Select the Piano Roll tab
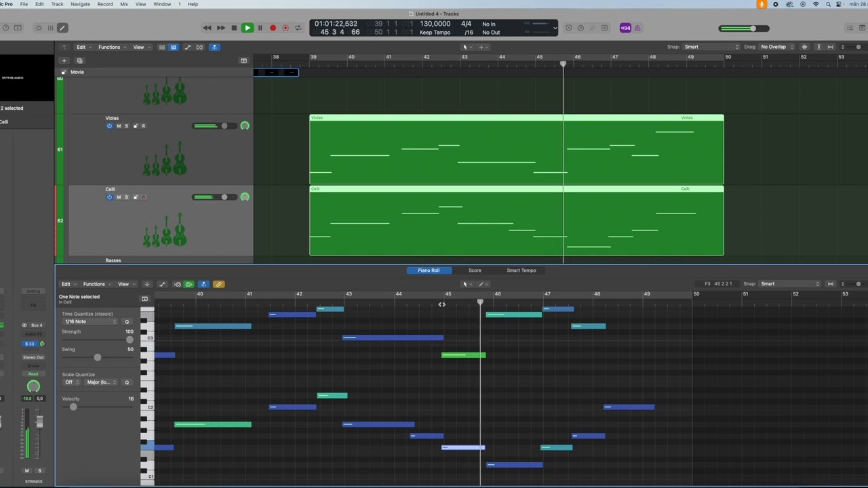 (x=429, y=270)
